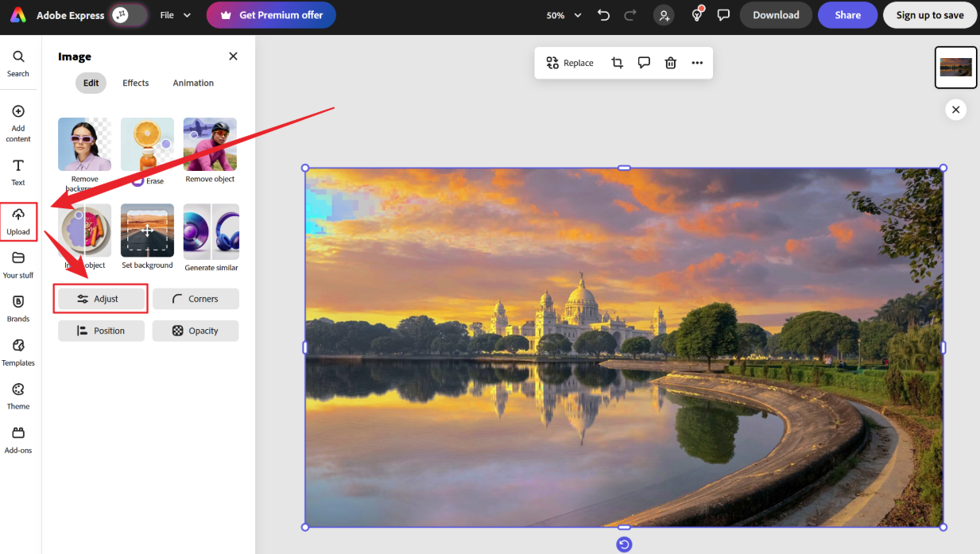The image size is (980, 554).
Task: Click the Undo arrow
Action: (603, 15)
